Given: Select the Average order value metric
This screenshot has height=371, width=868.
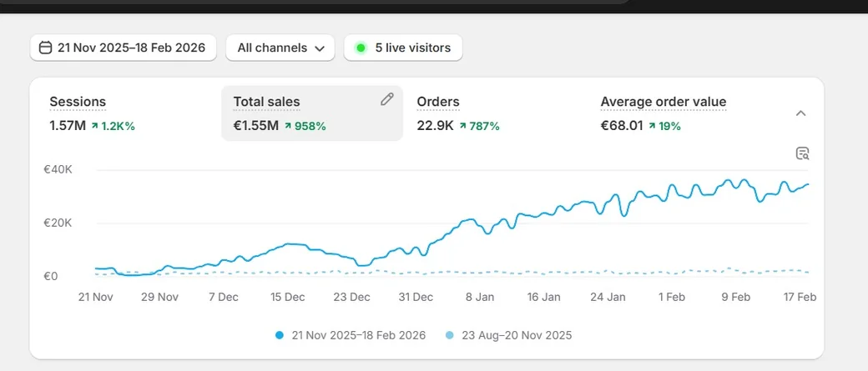Looking at the screenshot, I should click(679, 113).
